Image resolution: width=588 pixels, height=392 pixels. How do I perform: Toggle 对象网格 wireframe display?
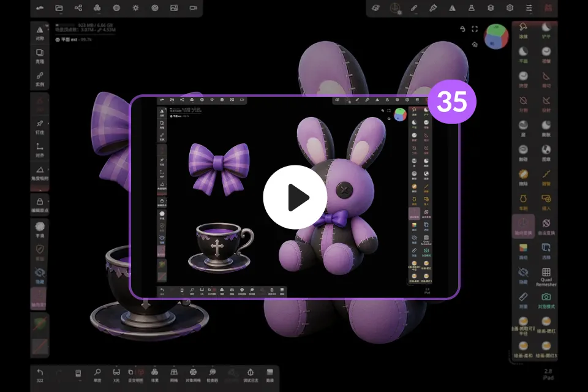[193, 375]
